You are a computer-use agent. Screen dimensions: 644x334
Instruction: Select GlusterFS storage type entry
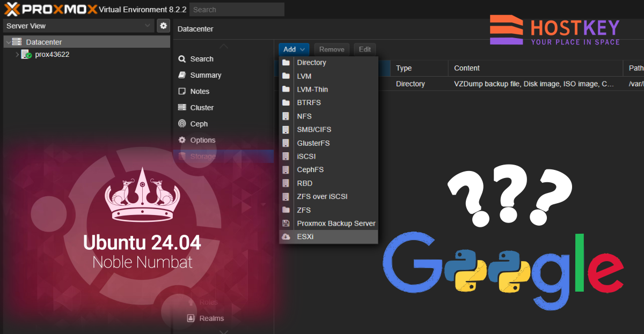(328, 143)
